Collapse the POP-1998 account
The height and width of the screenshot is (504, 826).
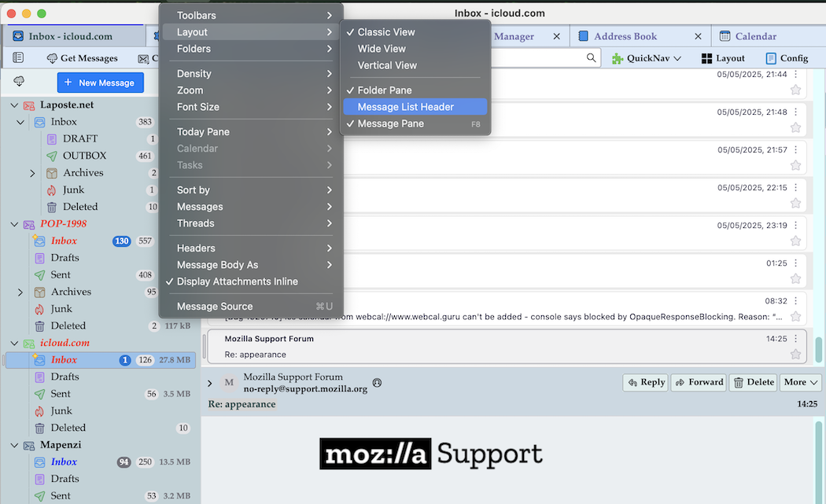pyautogui.click(x=14, y=224)
